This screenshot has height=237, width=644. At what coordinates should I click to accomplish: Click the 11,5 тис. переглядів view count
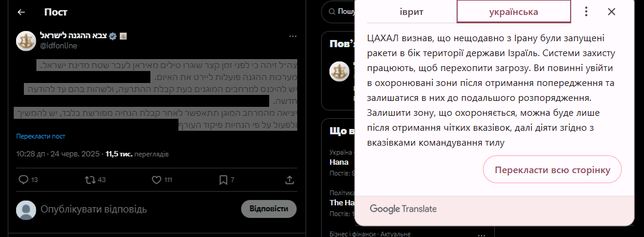[137, 155]
